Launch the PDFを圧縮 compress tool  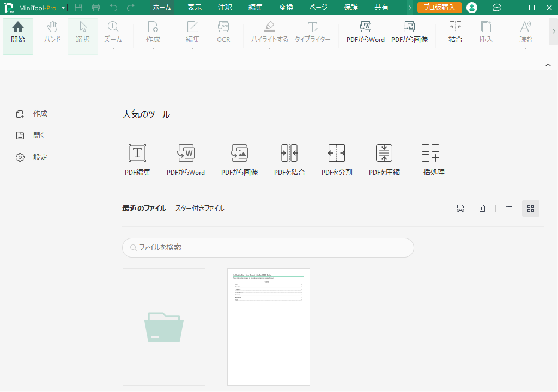[384, 154]
